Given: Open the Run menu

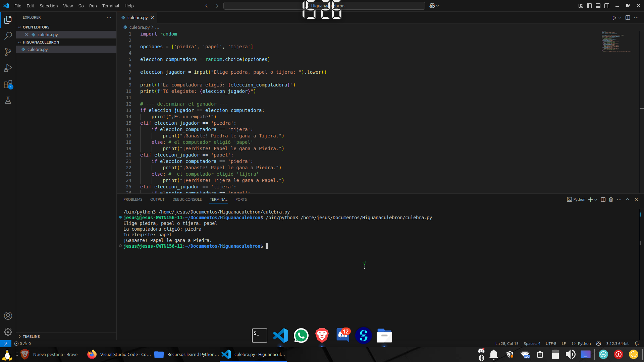Looking at the screenshot, I should [x=93, y=6].
